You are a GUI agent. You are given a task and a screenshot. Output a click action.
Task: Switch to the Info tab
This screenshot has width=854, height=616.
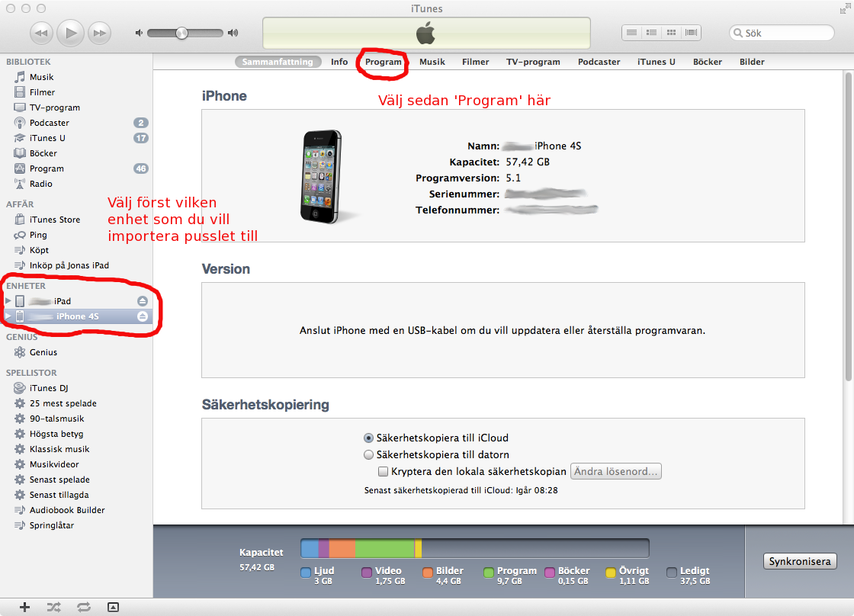click(339, 62)
